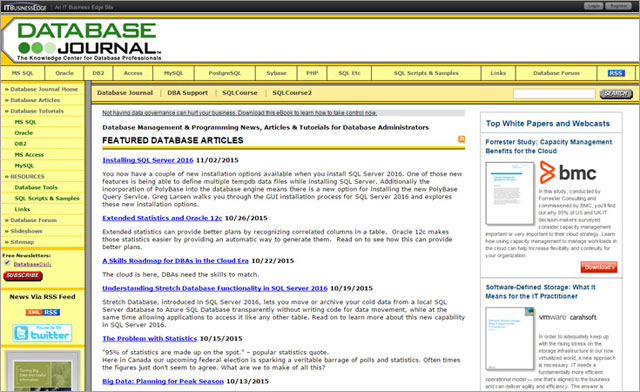Viewport: 640px width, 392px height.
Task: Open the ITBusinessEdge logo link
Action: [25, 7]
